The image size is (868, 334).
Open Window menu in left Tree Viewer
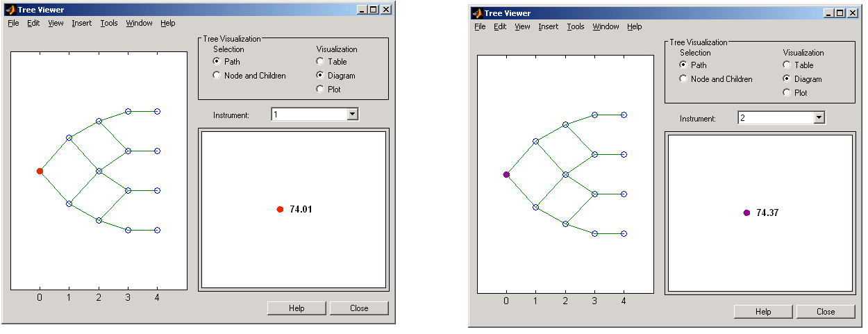pyautogui.click(x=139, y=23)
